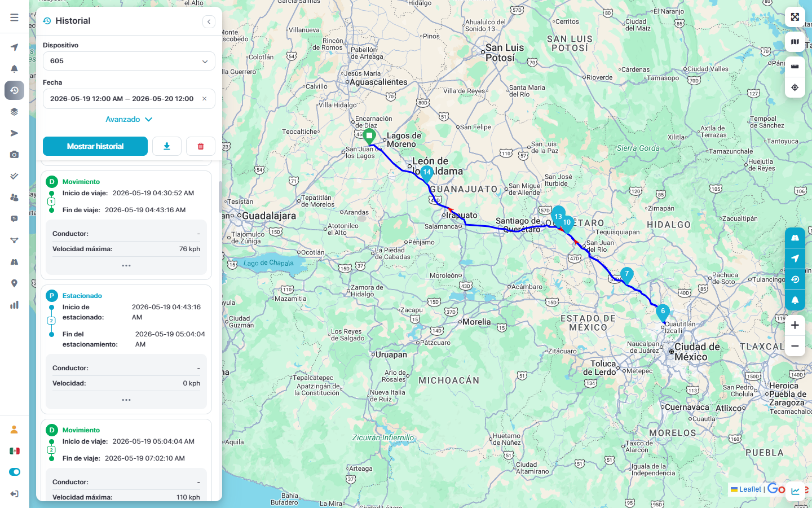Open the geofence polygon sidebar icon
This screenshot has width=812, height=508.
(x=14, y=240)
